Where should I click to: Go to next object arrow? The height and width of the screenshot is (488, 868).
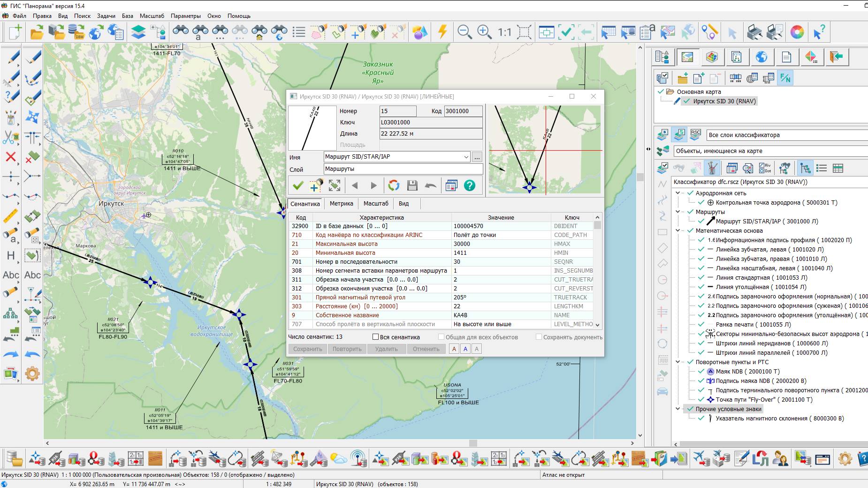coord(373,186)
